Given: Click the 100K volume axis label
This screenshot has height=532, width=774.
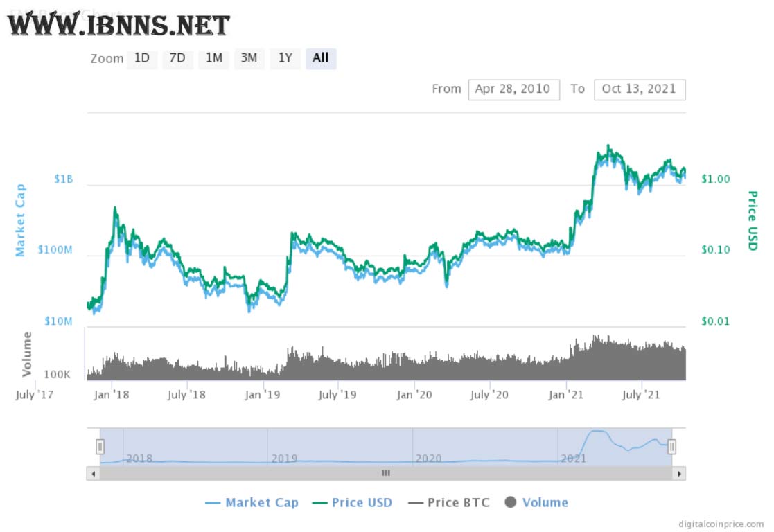Looking at the screenshot, I should [x=57, y=375].
